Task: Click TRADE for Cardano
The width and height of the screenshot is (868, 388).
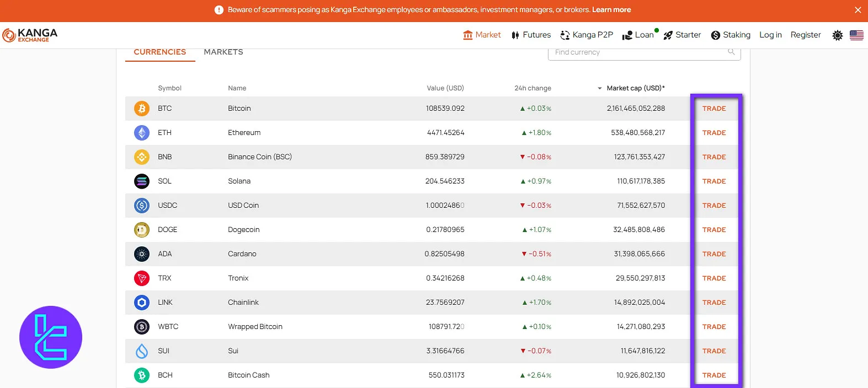Action: point(714,254)
